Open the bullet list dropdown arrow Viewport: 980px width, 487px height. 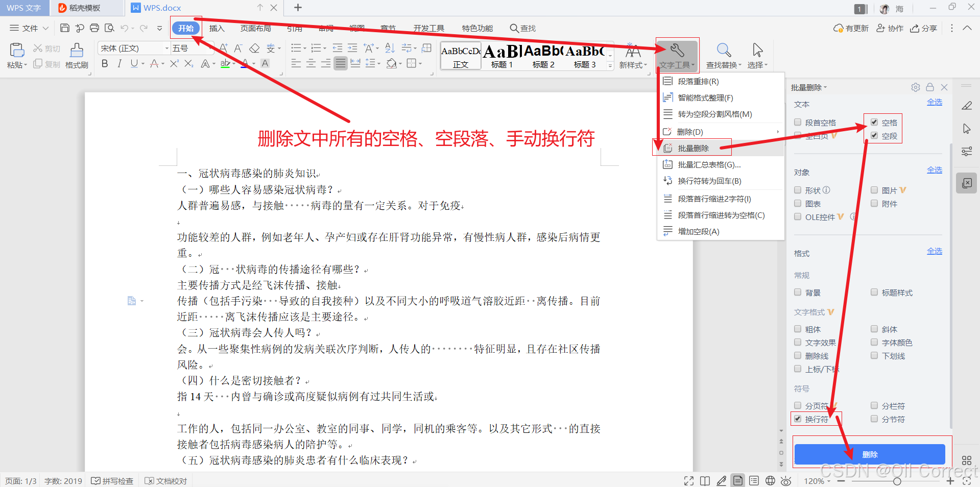tap(305, 48)
